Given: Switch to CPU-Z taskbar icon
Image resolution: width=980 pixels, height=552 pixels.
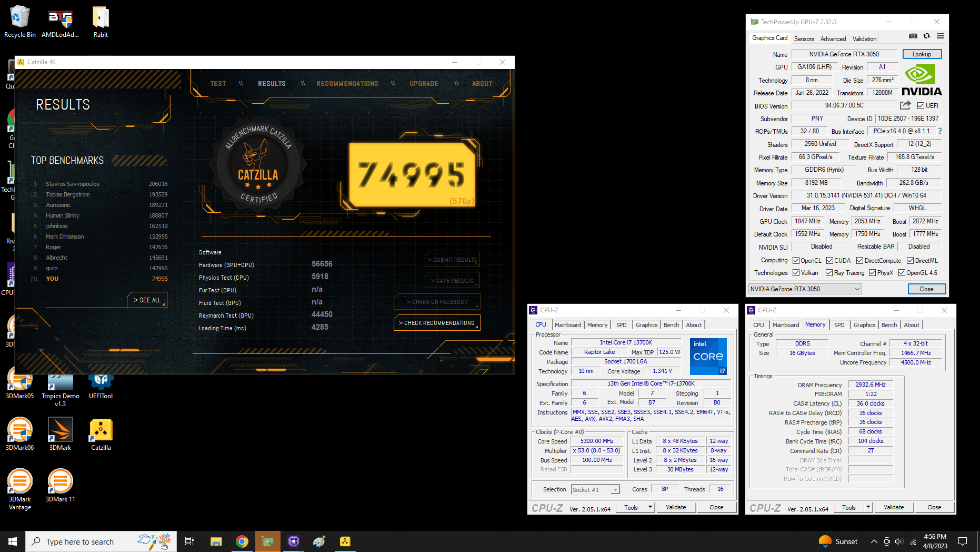Looking at the screenshot, I should tap(294, 541).
